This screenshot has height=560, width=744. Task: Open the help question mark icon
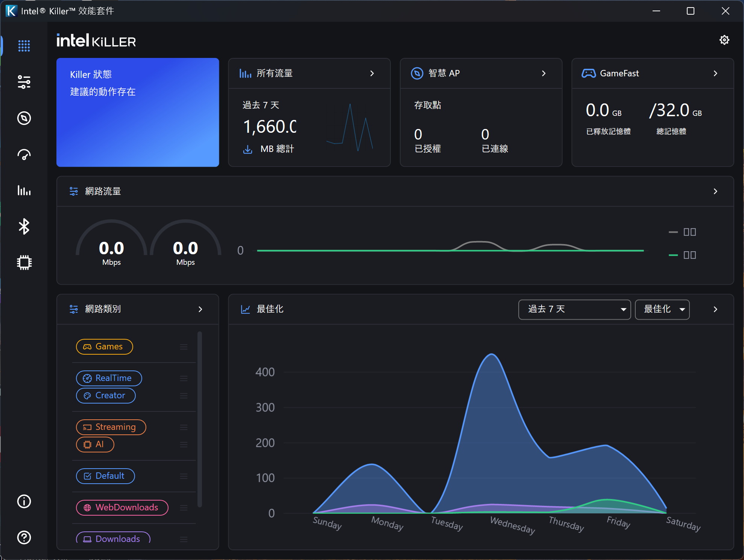tap(24, 537)
